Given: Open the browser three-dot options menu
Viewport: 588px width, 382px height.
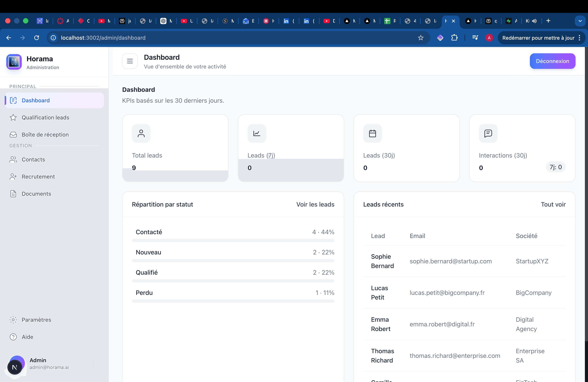Looking at the screenshot, I should (580, 38).
